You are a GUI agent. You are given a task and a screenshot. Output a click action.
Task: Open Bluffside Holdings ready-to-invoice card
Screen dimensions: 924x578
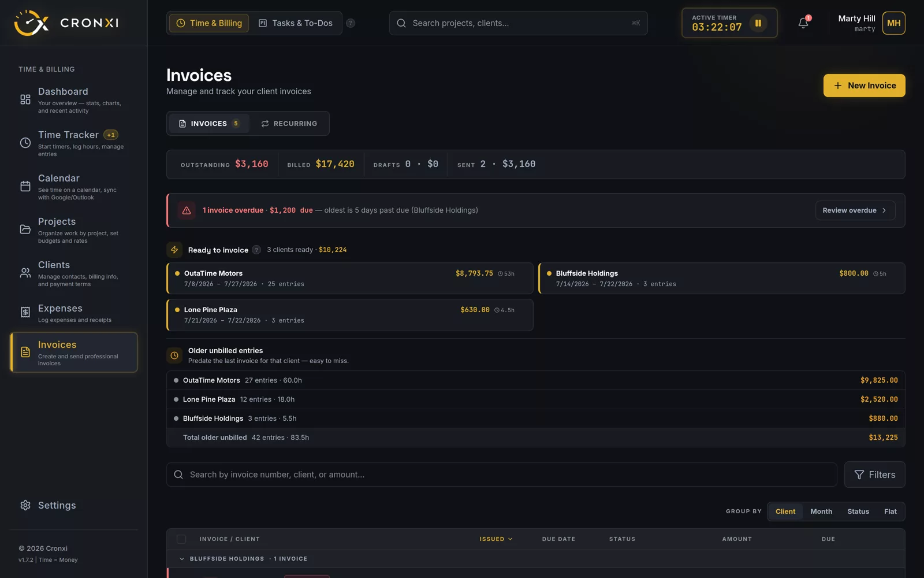point(722,278)
